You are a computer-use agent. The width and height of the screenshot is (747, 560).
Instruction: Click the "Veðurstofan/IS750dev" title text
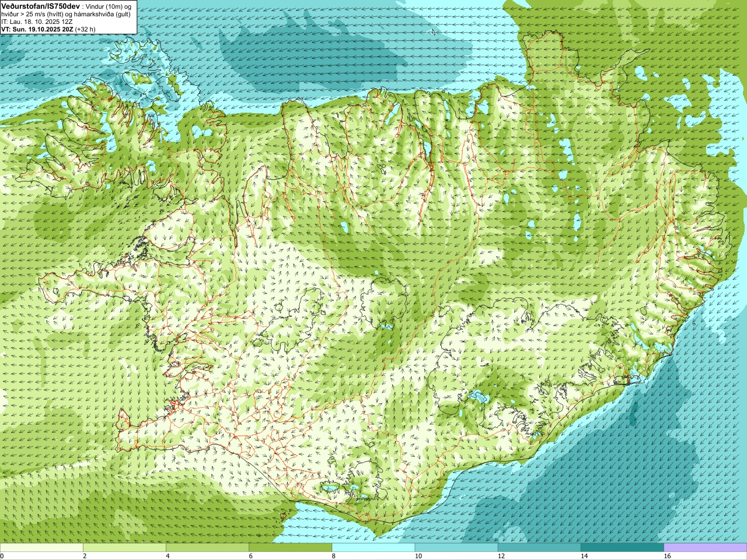pyautogui.click(x=41, y=6)
